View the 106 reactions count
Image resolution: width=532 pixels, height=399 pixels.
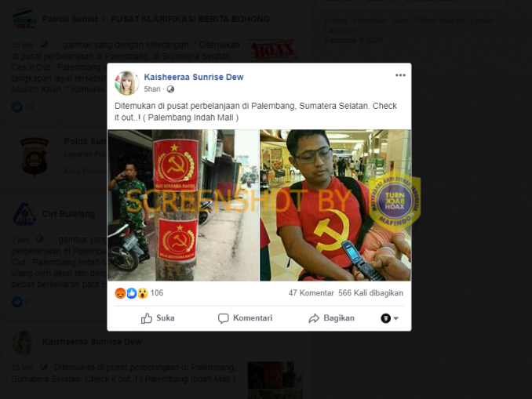(x=157, y=293)
